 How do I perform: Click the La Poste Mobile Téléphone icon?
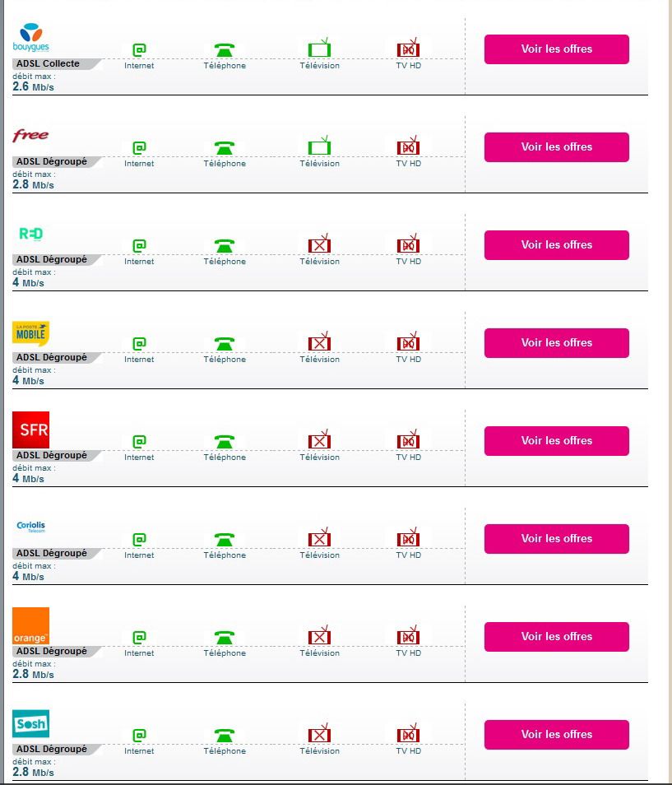pos(224,344)
